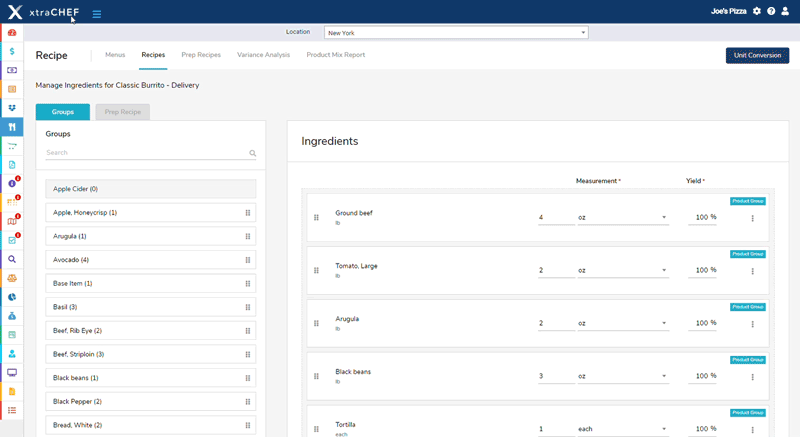Open the orange grid icon with badge
The width and height of the screenshot is (800, 437).
click(12, 202)
